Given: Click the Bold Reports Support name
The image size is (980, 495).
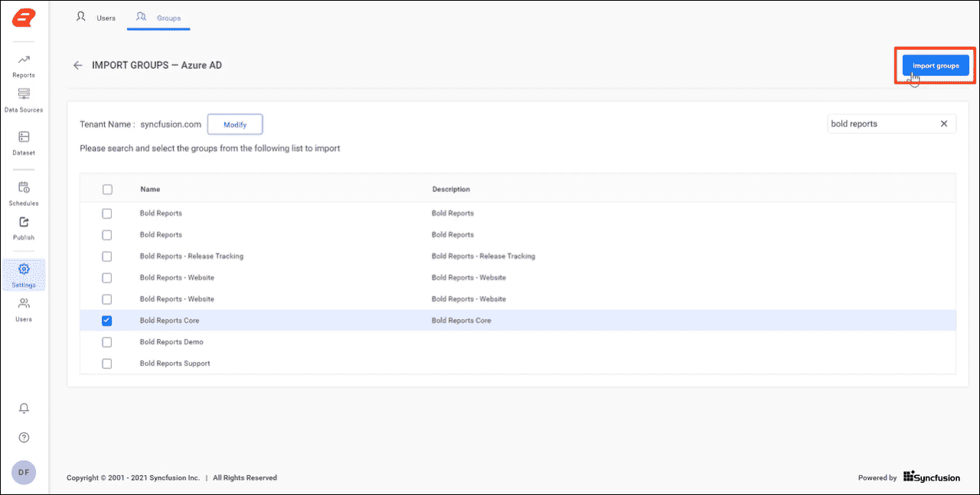Looking at the screenshot, I should pyautogui.click(x=175, y=363).
